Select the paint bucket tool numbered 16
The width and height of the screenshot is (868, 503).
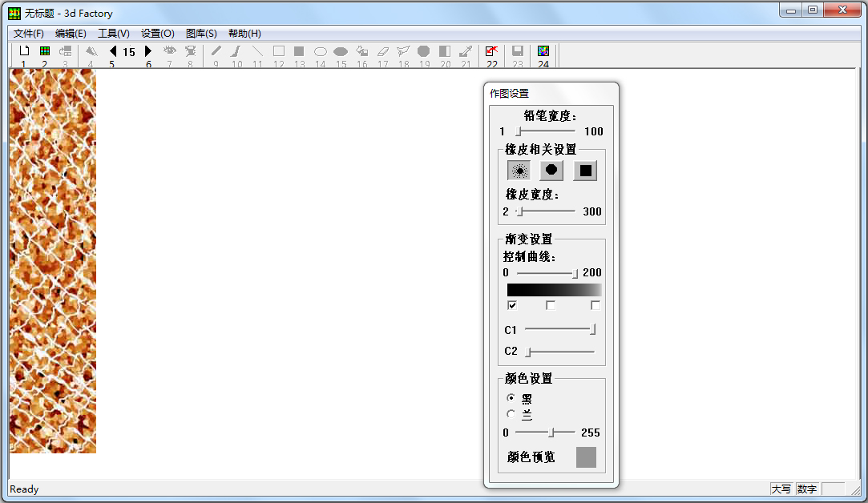pos(362,51)
